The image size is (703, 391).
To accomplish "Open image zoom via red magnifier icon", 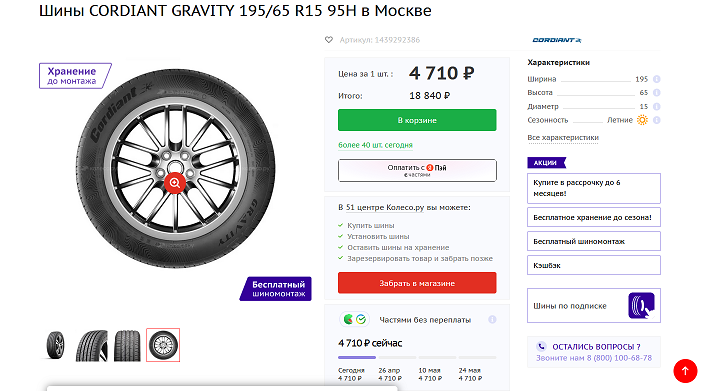I will click(175, 182).
